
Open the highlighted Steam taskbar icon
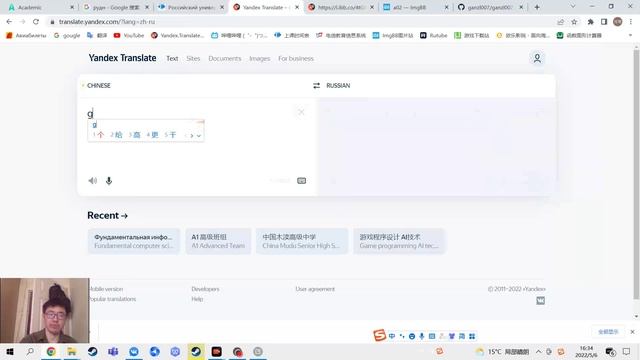pyautogui.click(x=196, y=351)
